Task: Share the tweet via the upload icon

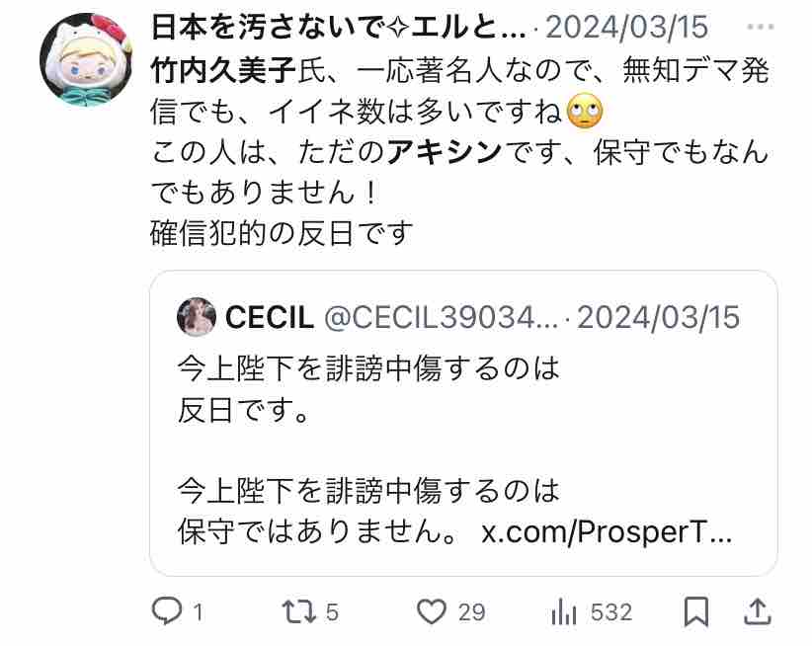Action: (758, 611)
